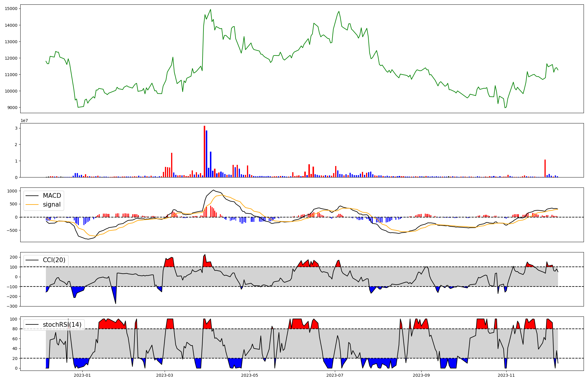The image size is (588, 382).
Task: Click the tallest red volume bar
Action: [204, 151]
